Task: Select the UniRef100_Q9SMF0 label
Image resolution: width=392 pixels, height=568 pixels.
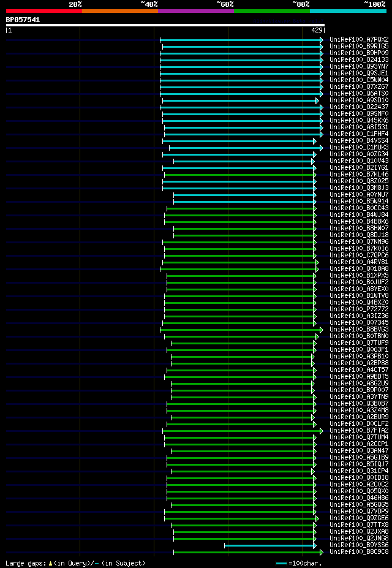Action: pyautogui.click(x=359, y=114)
